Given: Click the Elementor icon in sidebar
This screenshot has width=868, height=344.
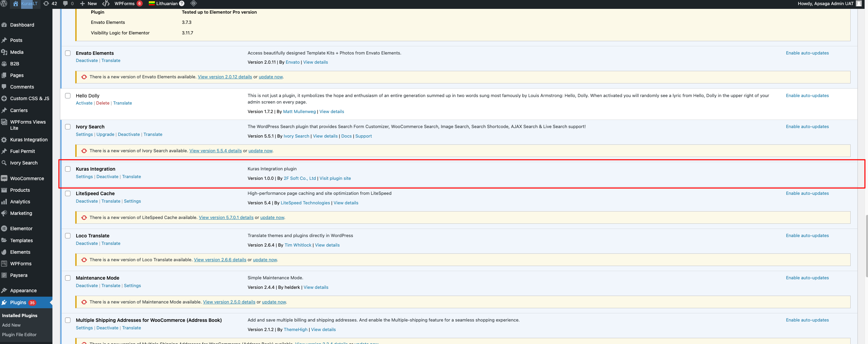Looking at the screenshot, I should click(4, 229).
